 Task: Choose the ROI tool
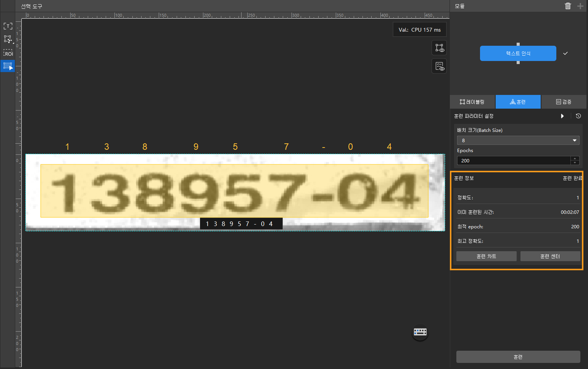tap(8, 53)
